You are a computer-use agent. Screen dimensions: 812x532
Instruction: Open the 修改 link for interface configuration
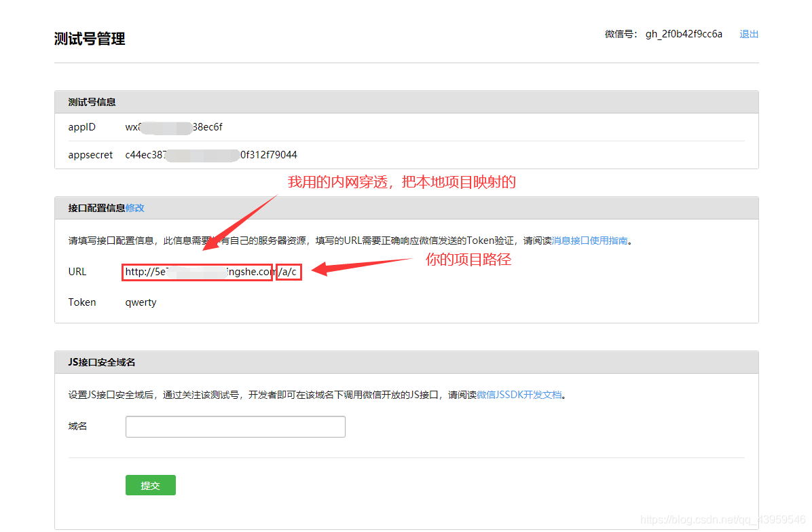(x=134, y=208)
